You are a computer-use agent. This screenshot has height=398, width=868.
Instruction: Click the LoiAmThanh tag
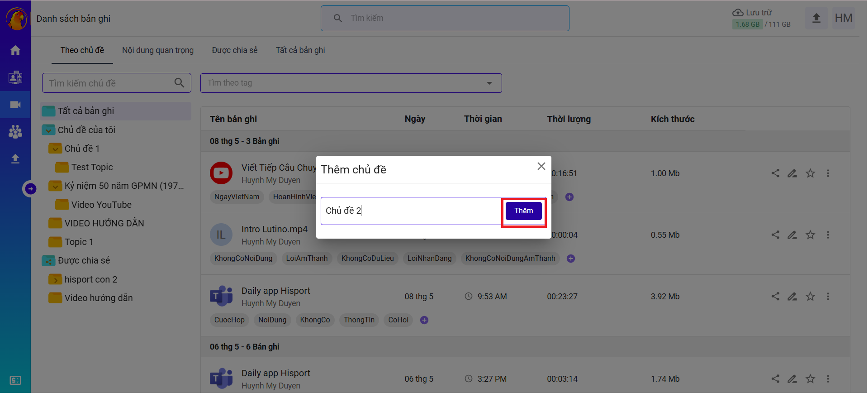click(307, 259)
